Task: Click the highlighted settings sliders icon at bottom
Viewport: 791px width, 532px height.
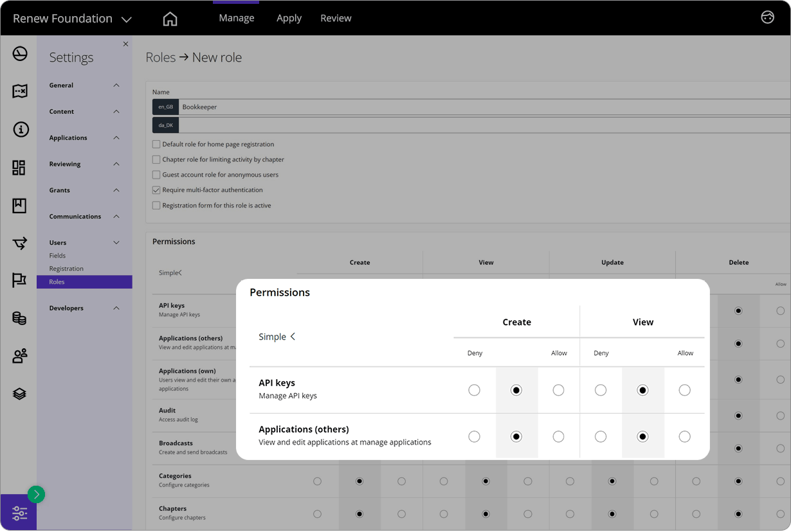Action: [19, 513]
